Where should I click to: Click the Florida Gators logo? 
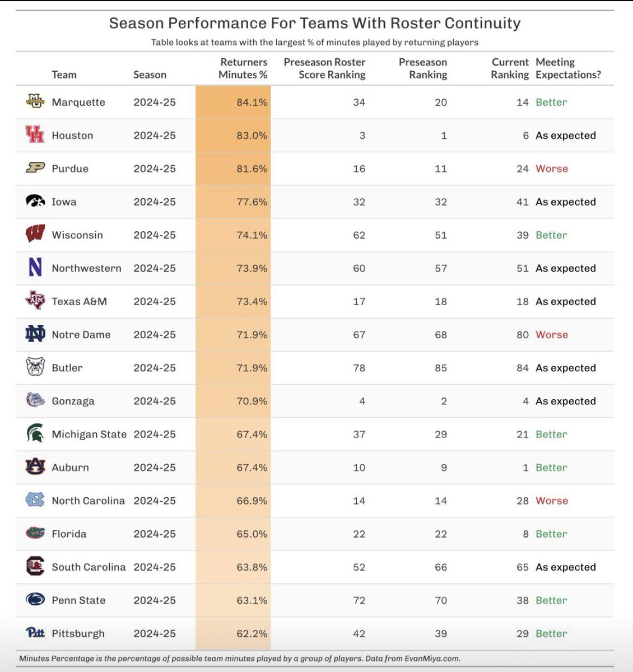(x=35, y=533)
